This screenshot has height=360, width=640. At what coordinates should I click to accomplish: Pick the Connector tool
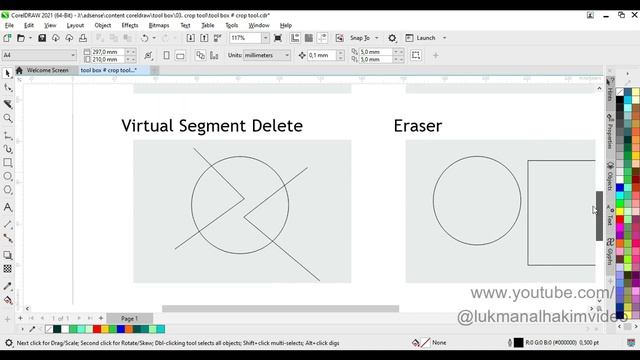(7, 238)
